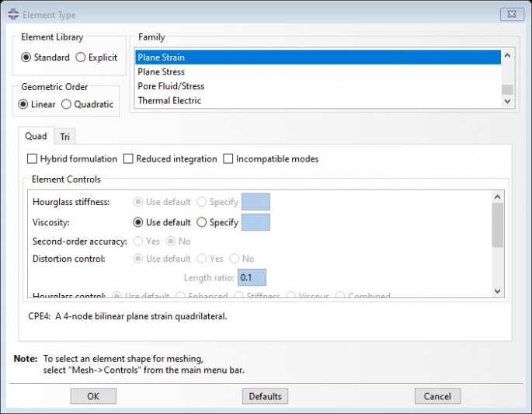This screenshot has height=414, width=532.
Task: Check the Incompatible modes option
Action: (x=228, y=159)
